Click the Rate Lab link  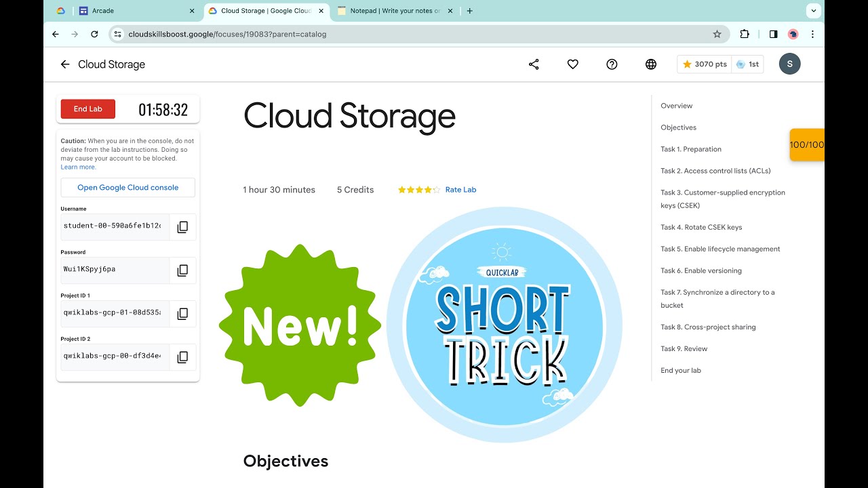click(460, 190)
